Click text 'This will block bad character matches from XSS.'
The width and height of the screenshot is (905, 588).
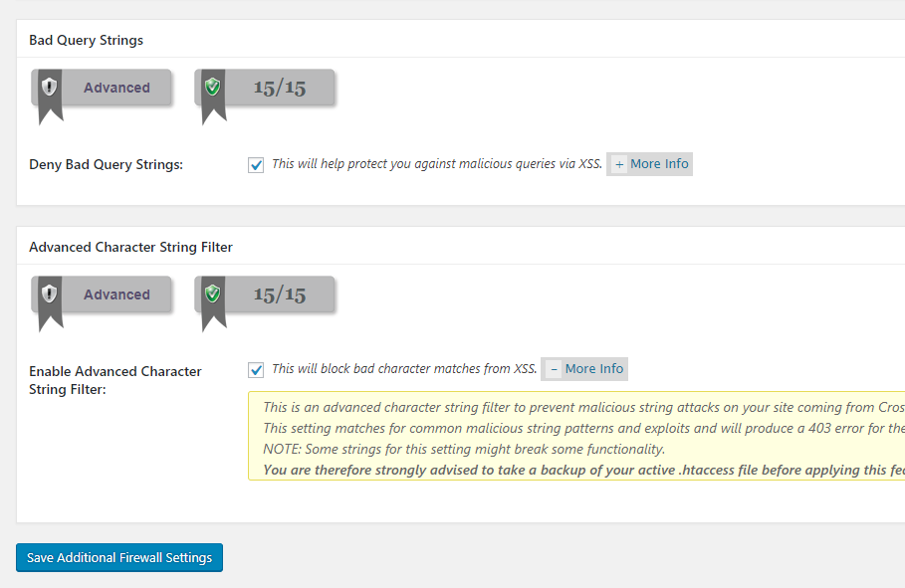[x=404, y=369]
